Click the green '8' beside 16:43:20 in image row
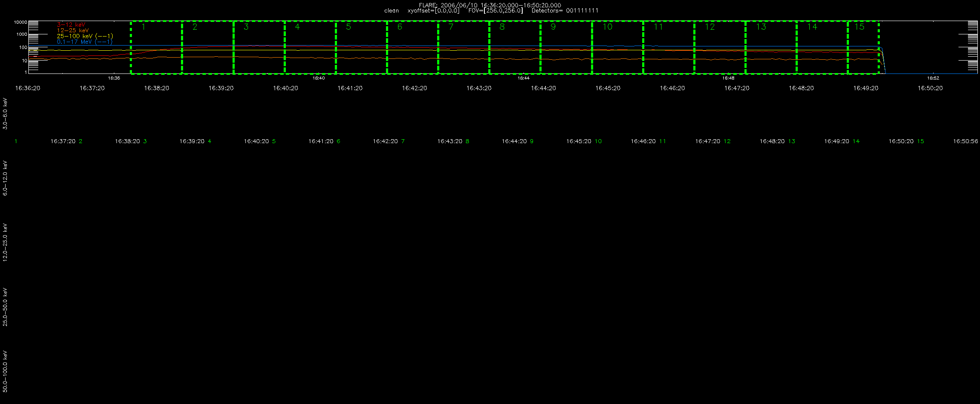This screenshot has height=404, width=980. tap(467, 141)
